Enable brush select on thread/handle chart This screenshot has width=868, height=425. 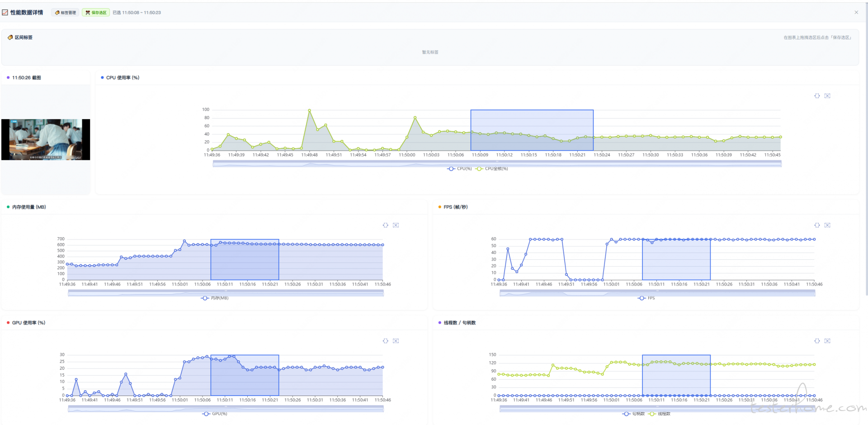click(817, 341)
